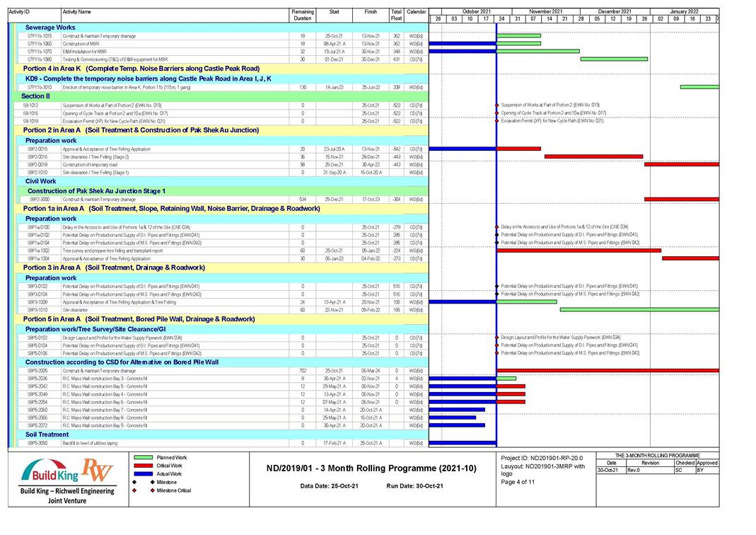Select the red bar for Site clearance Stage 2

(x=593, y=157)
